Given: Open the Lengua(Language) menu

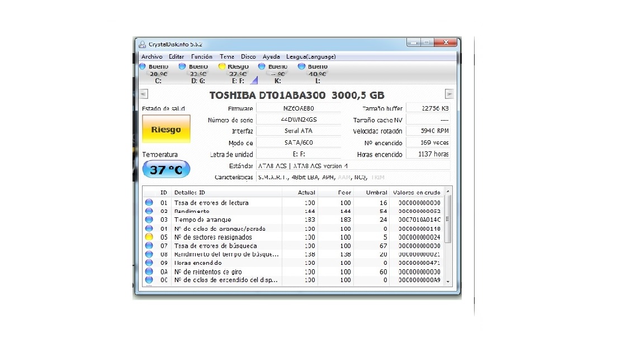Looking at the screenshot, I should pyautogui.click(x=311, y=56).
